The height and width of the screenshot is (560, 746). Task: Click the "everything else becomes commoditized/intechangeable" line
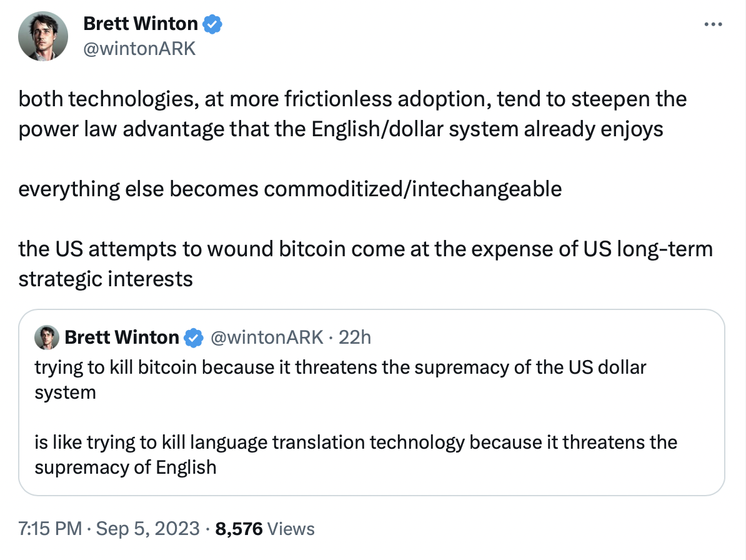[x=290, y=189]
